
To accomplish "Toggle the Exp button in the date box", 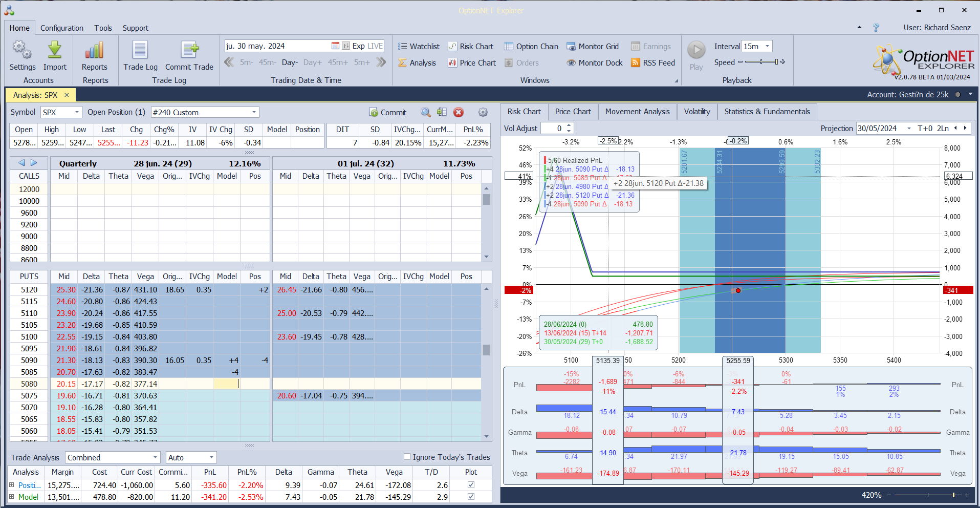I will 358,46.
